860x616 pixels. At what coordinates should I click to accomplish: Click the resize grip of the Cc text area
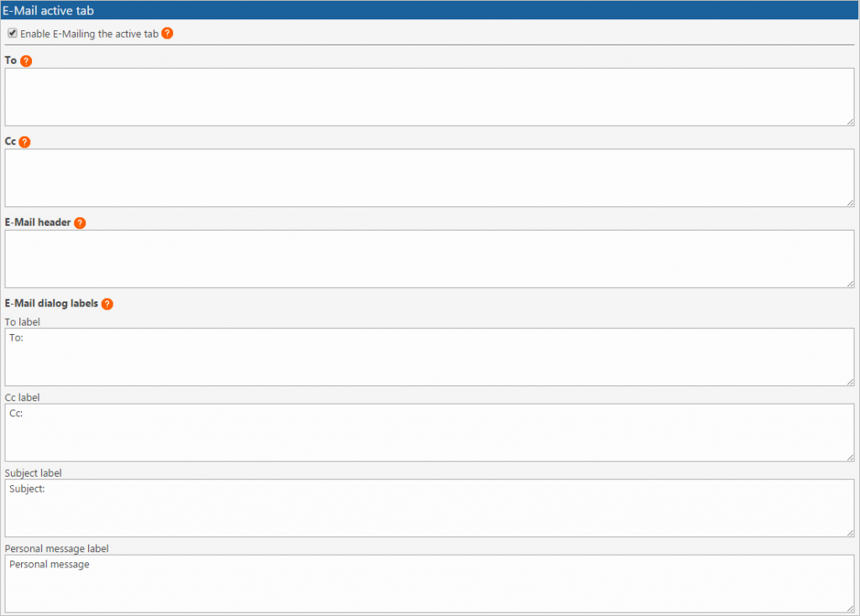[x=850, y=201]
